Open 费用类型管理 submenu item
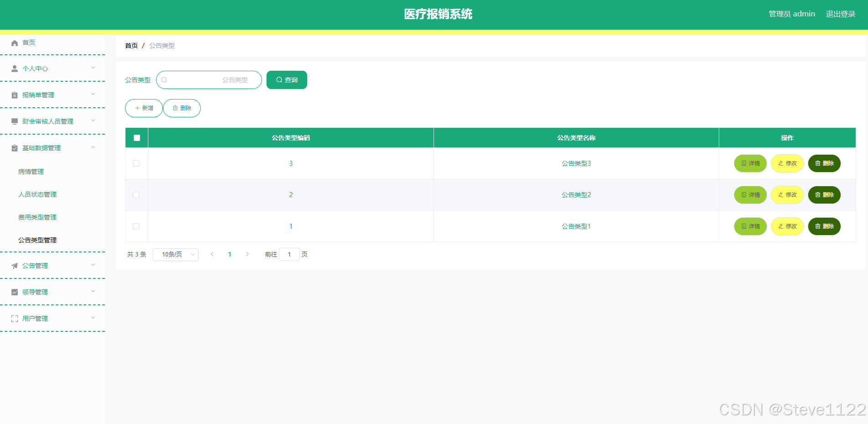Viewport: 868px width, 424px height. tap(37, 217)
